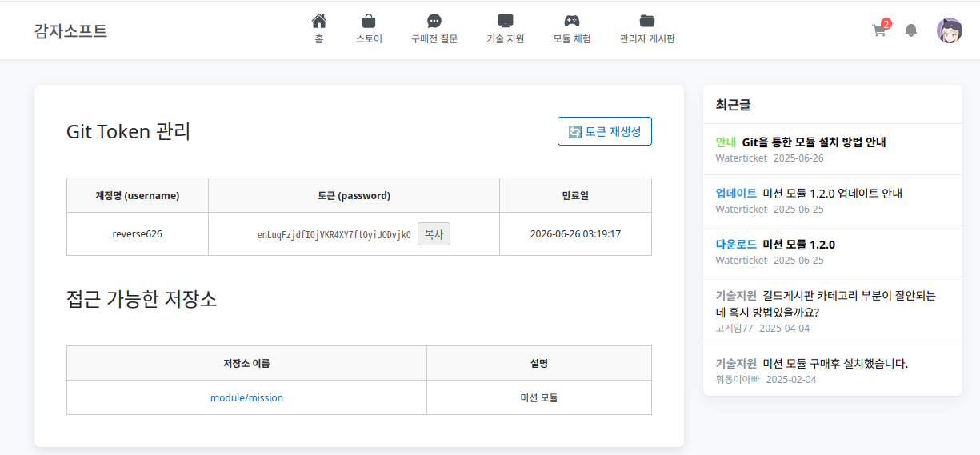Click the green 안내 category tag
This screenshot has height=455, width=980.
click(726, 142)
